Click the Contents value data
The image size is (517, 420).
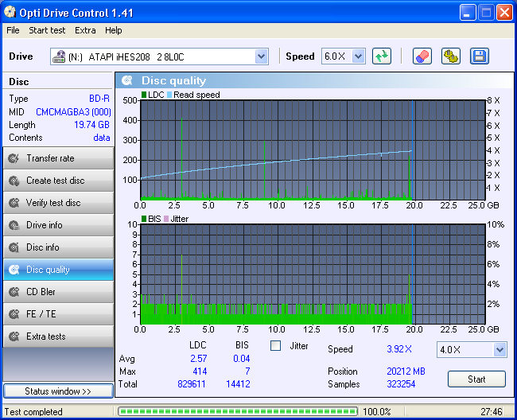coord(102,138)
